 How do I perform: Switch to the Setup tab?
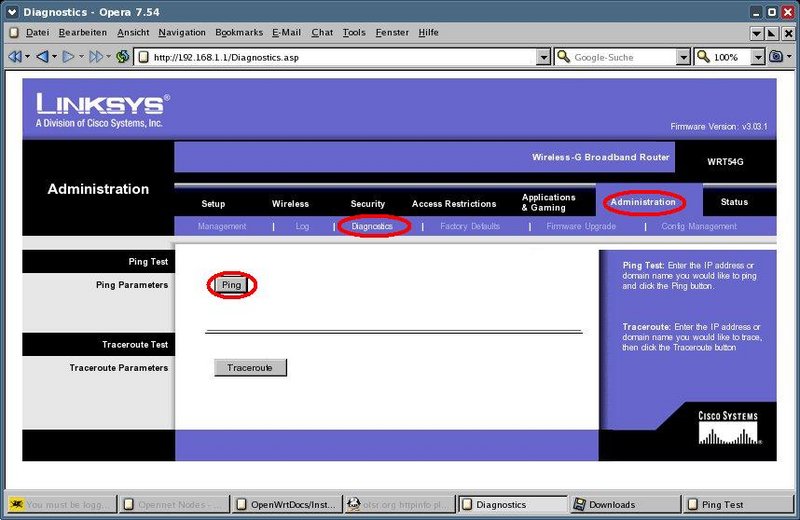click(213, 204)
